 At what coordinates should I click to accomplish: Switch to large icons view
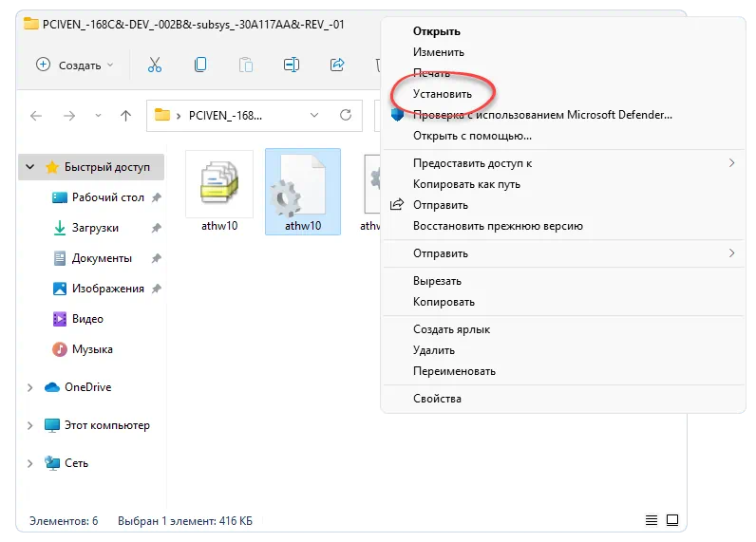(672, 520)
